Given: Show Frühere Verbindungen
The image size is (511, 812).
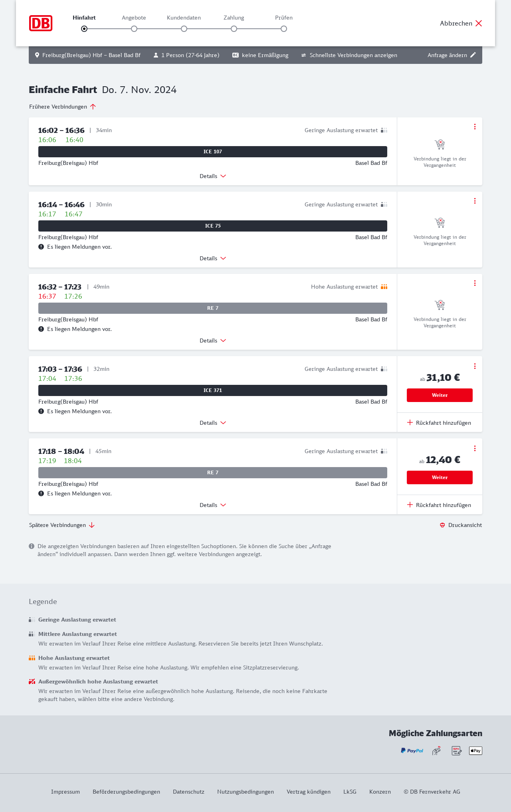Looking at the screenshot, I should point(63,107).
